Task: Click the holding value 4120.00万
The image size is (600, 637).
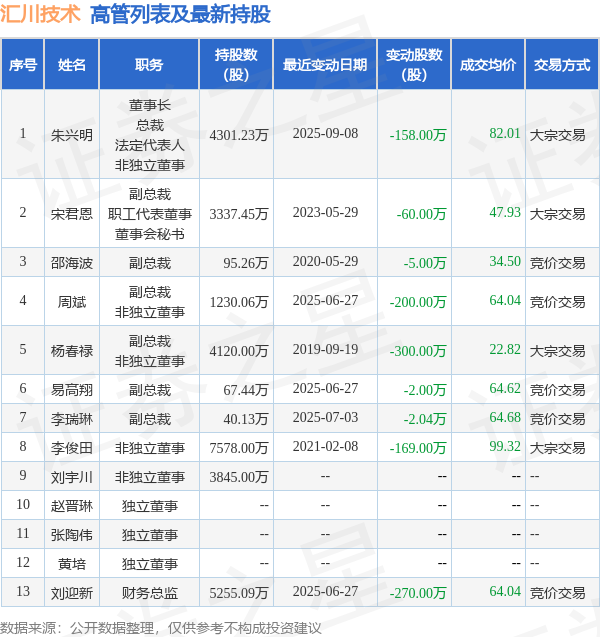Action: point(239,351)
